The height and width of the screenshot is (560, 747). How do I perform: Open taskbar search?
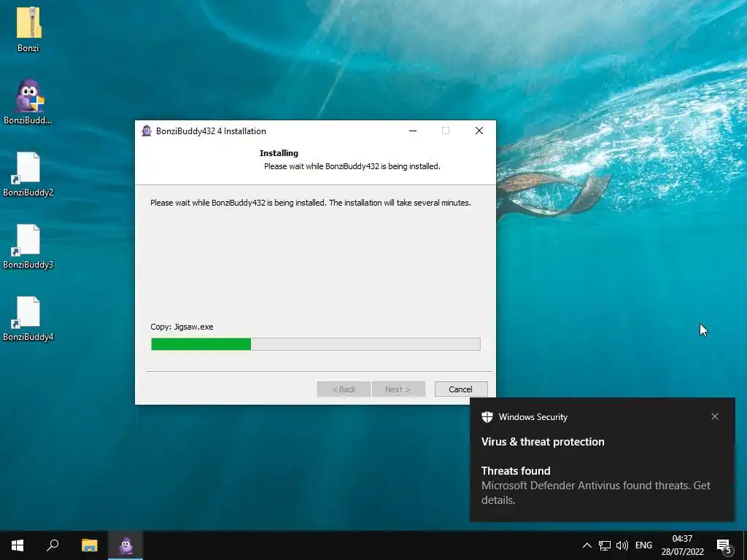click(53, 545)
